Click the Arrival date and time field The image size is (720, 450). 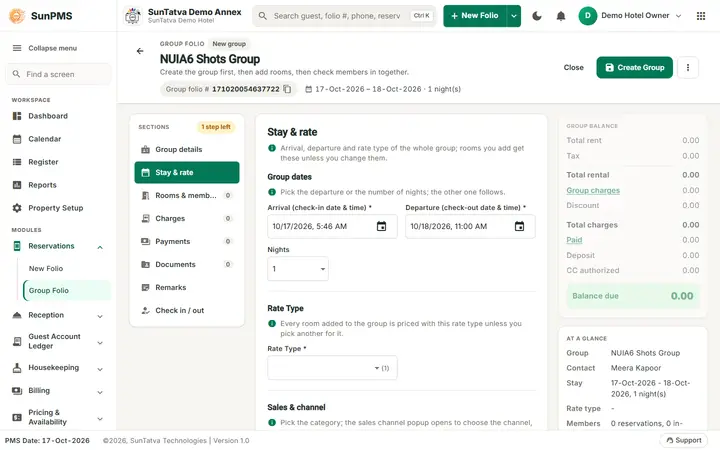pyautogui.click(x=332, y=226)
